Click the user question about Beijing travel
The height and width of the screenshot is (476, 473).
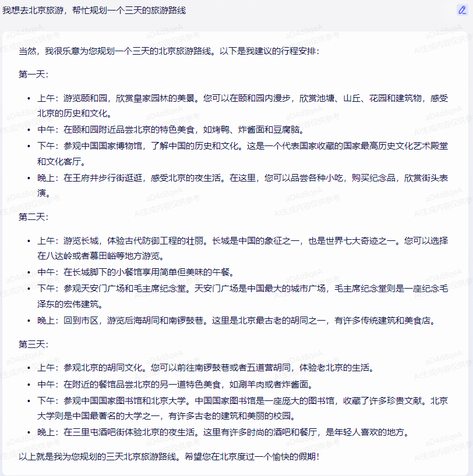[94, 10]
